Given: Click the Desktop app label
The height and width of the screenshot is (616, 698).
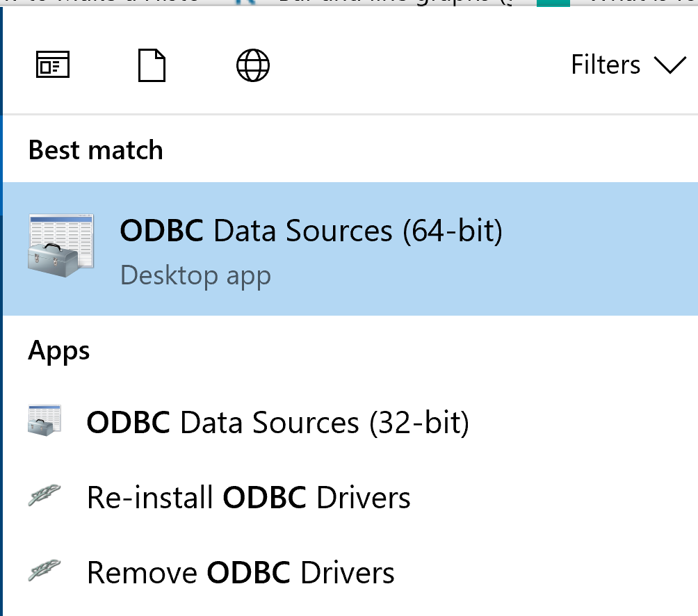Looking at the screenshot, I should coord(195,275).
